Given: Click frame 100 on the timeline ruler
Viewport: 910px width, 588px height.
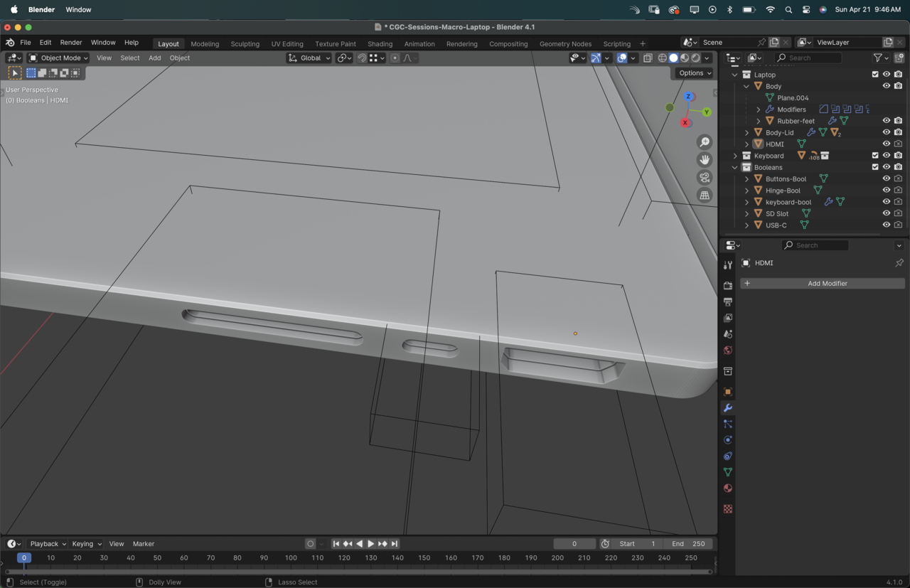Looking at the screenshot, I should click(x=291, y=558).
